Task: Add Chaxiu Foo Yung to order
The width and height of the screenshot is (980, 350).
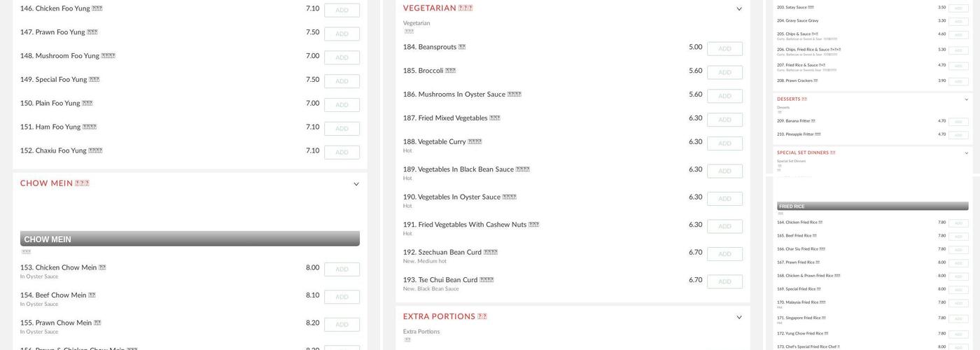Action: (342, 153)
